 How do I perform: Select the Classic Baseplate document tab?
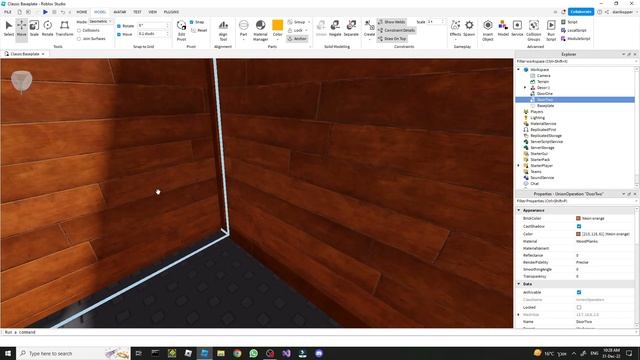(x=25, y=54)
